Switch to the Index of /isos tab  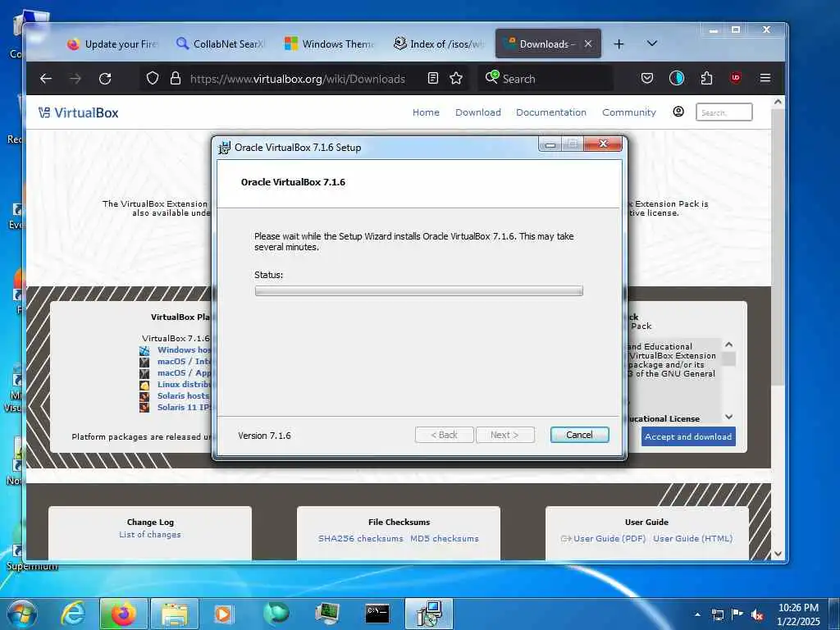438,44
